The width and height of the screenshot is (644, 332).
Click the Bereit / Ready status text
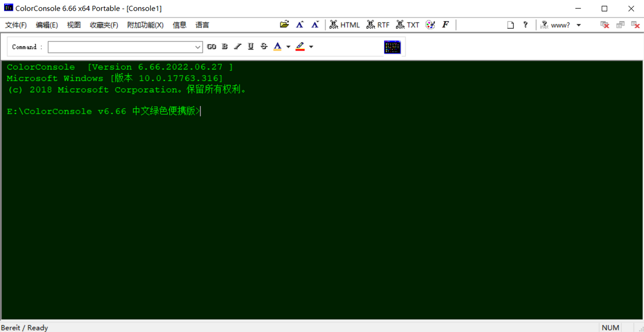[x=24, y=327]
